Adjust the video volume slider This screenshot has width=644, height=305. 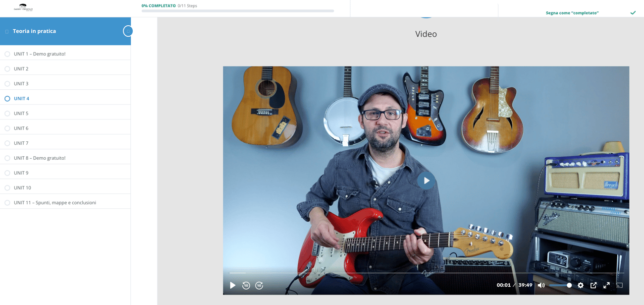pos(560,285)
